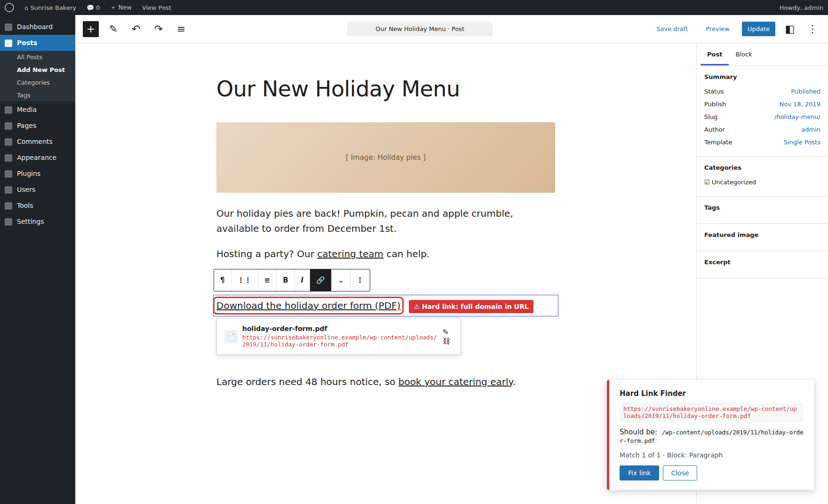Toggle the link icon in block toolbar
Viewport: 828px width, 504px height.
tap(320, 280)
